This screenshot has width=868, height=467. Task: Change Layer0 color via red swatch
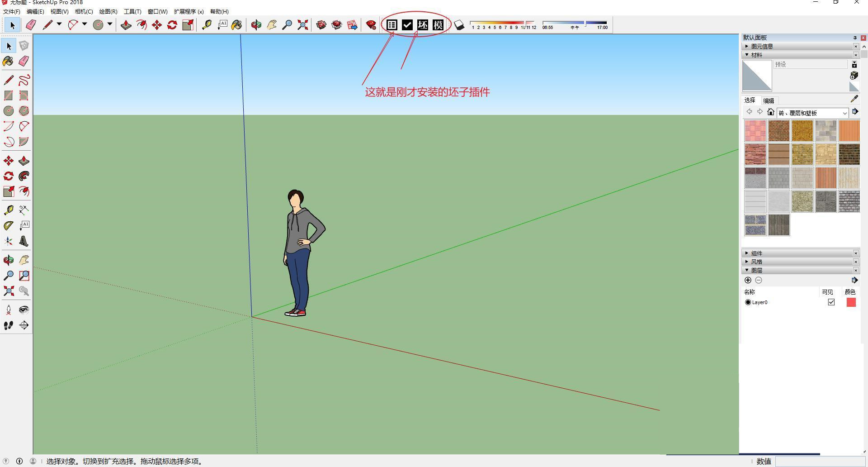pos(851,302)
